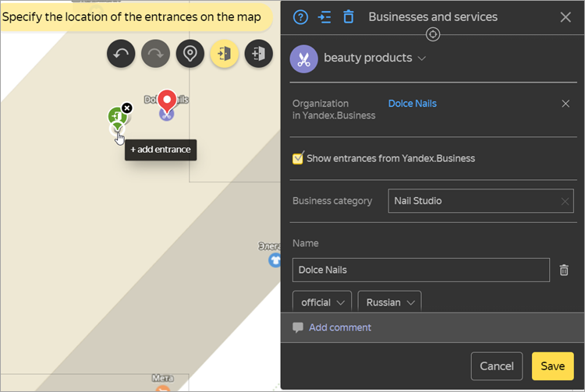This screenshot has height=392, width=585.
Task: Click the Cancel button
Action: tap(497, 366)
